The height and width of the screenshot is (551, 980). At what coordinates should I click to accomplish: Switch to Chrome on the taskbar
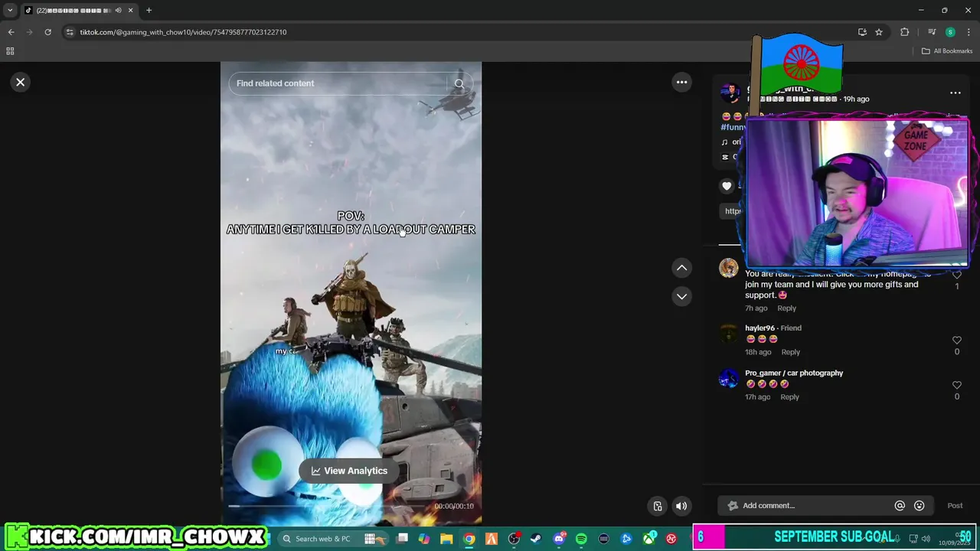tap(469, 539)
